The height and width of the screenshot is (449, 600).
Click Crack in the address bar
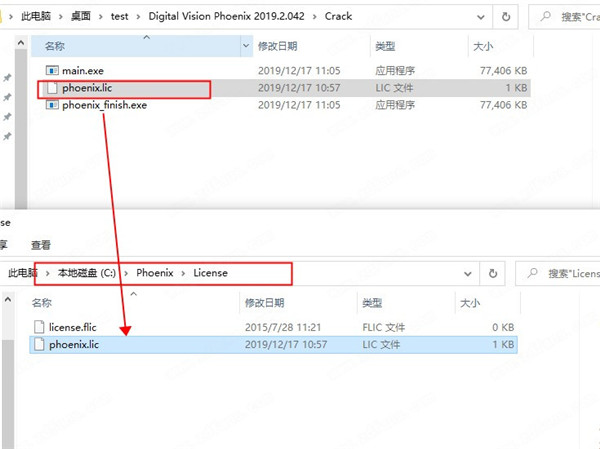pyautogui.click(x=338, y=16)
